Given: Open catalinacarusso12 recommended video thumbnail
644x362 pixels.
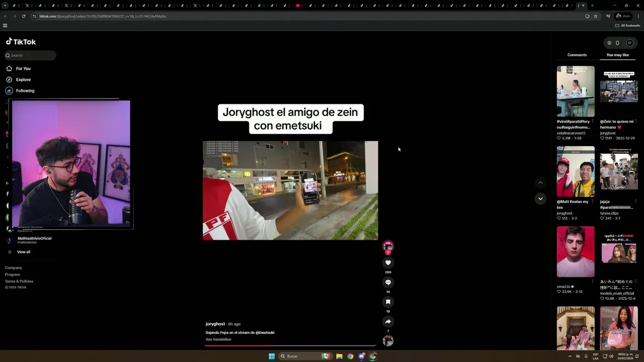Looking at the screenshot, I should tap(576, 92).
